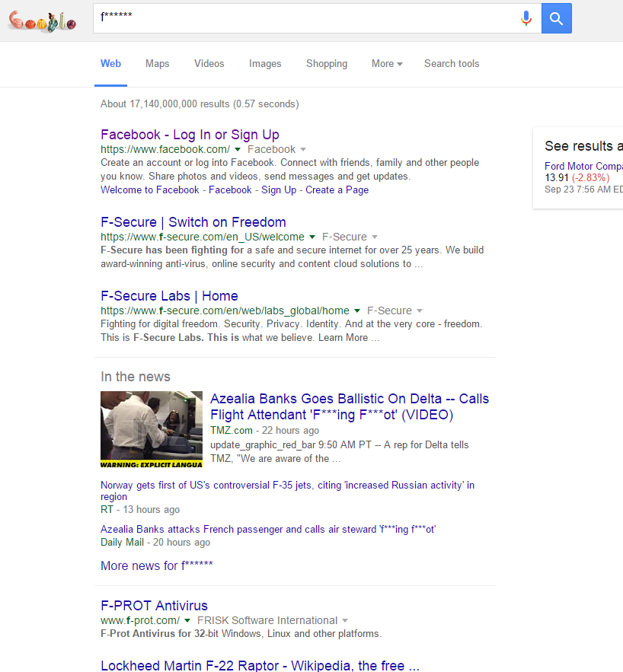Click inside the search query input field
Viewport: 623px width, 672px height.
click(305, 18)
